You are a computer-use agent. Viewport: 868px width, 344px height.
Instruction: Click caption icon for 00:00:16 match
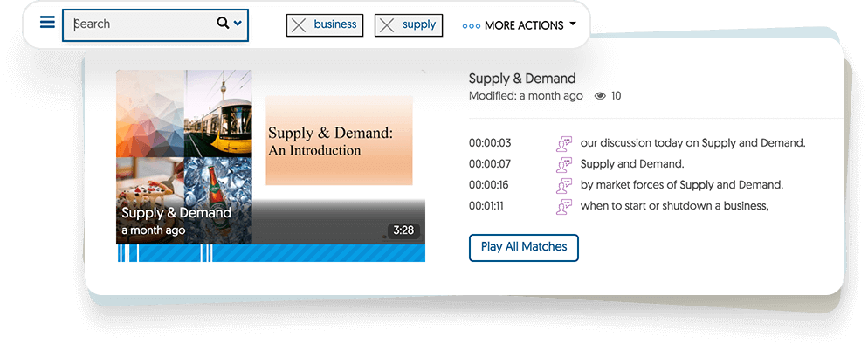point(564,186)
